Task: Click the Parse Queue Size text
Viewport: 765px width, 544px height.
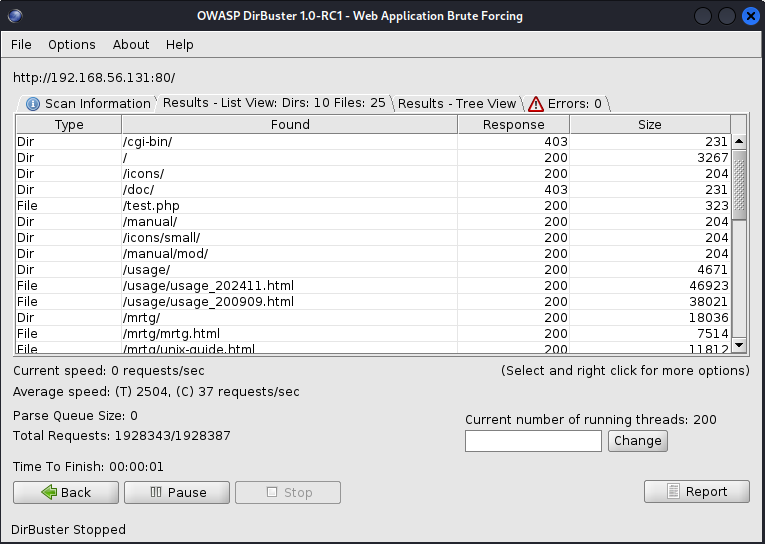Action: point(75,416)
